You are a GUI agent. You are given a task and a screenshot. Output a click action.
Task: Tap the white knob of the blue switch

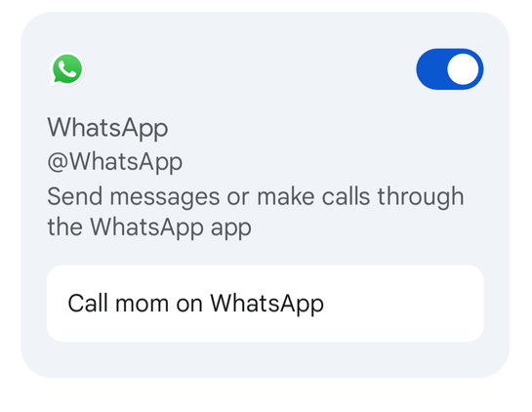click(x=463, y=69)
